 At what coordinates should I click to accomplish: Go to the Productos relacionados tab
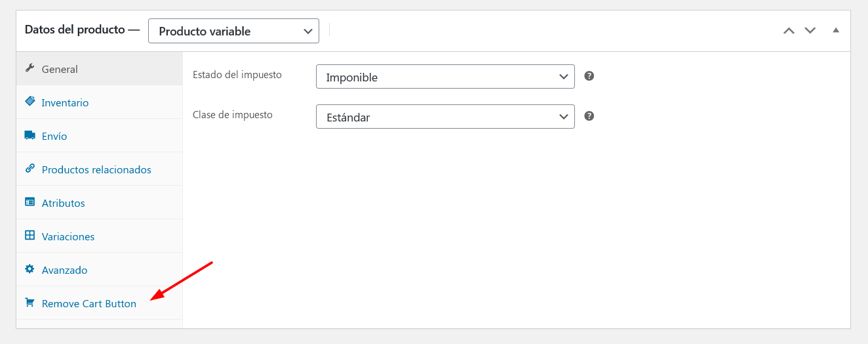tap(100, 169)
